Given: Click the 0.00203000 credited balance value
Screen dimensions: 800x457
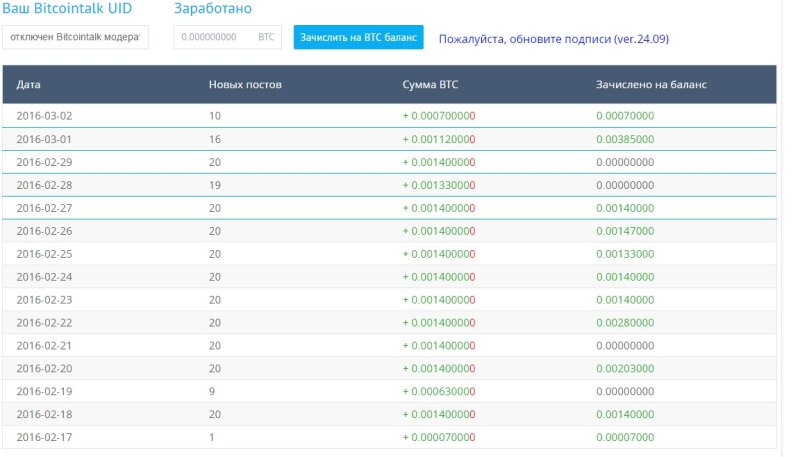Looking at the screenshot, I should pos(625,369).
